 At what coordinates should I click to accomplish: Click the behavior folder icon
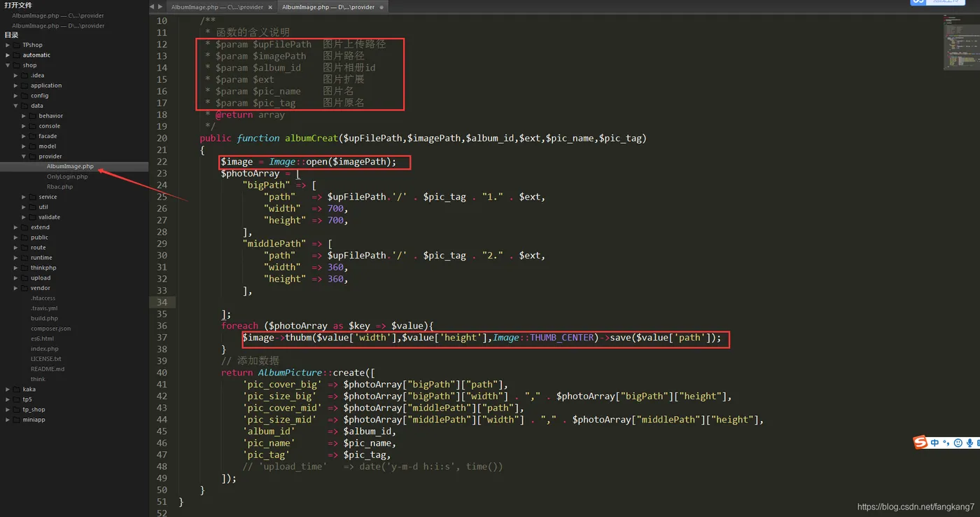(x=33, y=116)
